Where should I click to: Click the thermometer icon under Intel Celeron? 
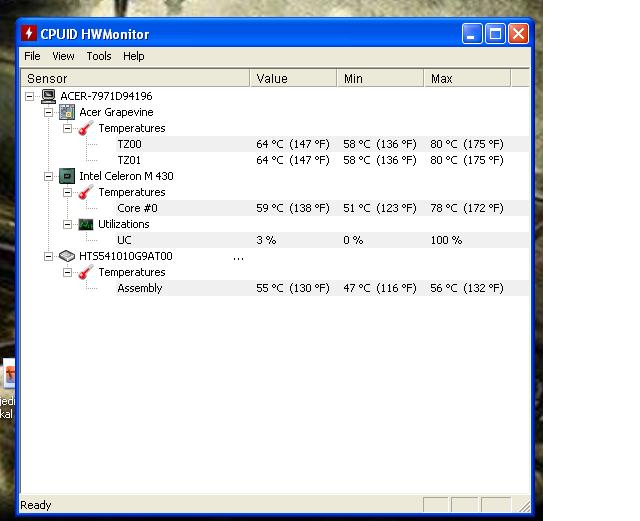(x=86, y=192)
